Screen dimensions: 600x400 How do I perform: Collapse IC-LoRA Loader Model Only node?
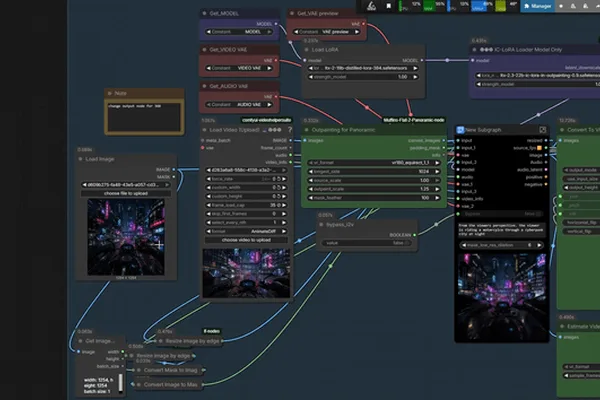tap(474, 50)
